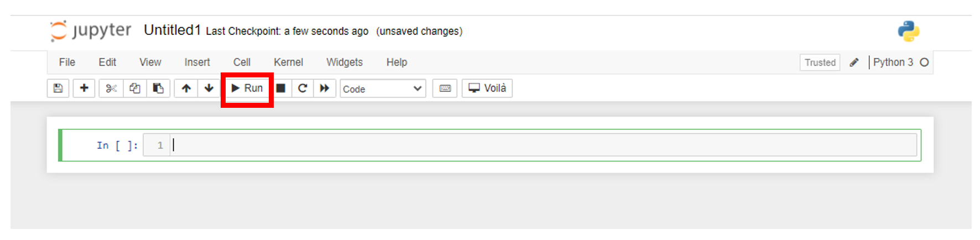This screenshot has width=980, height=240.
Task: Paste cells below icon
Action: click(158, 88)
